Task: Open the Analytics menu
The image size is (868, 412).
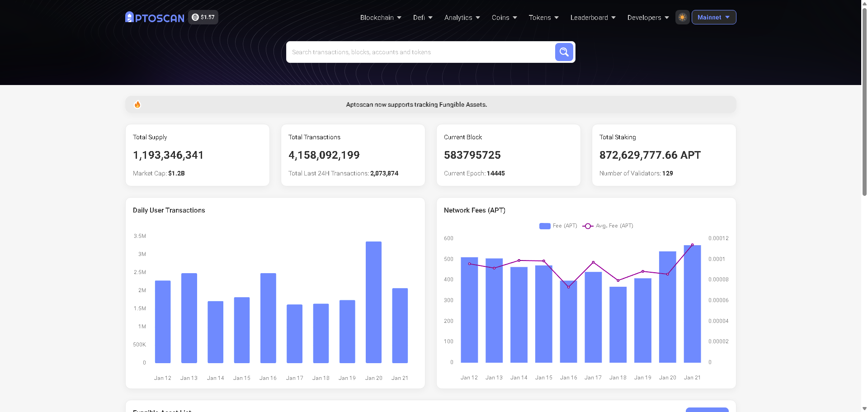Action: (462, 18)
